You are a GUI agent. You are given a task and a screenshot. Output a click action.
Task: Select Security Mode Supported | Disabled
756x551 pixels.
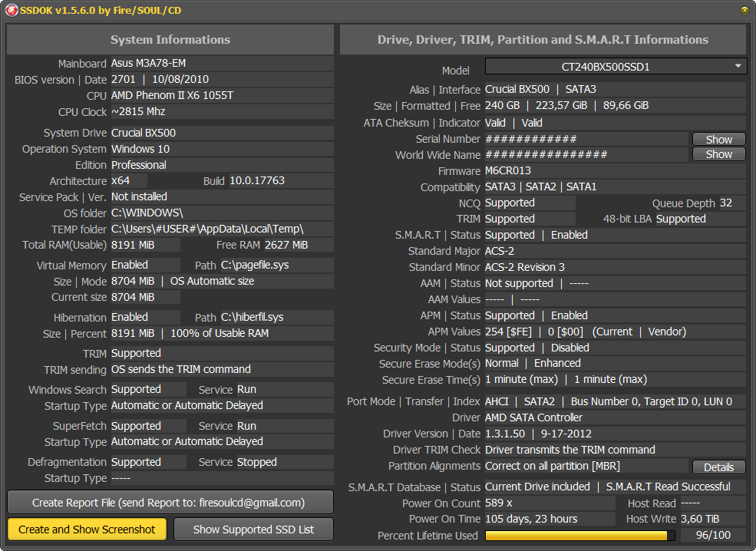(616, 348)
